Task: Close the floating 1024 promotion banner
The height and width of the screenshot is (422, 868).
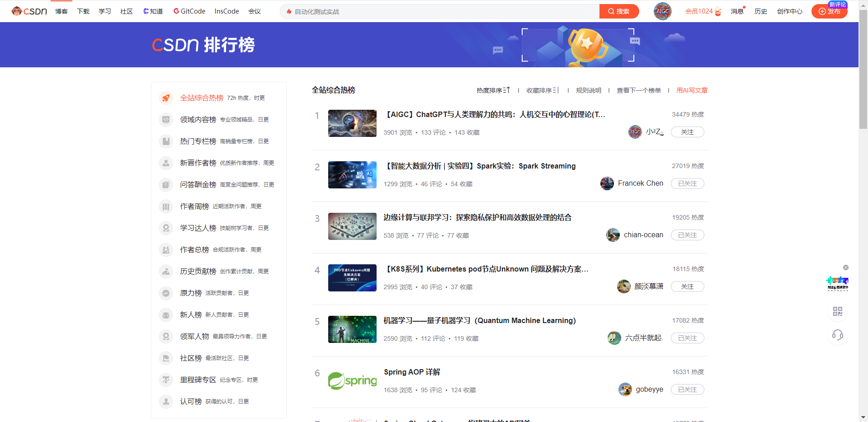Action: [845, 267]
